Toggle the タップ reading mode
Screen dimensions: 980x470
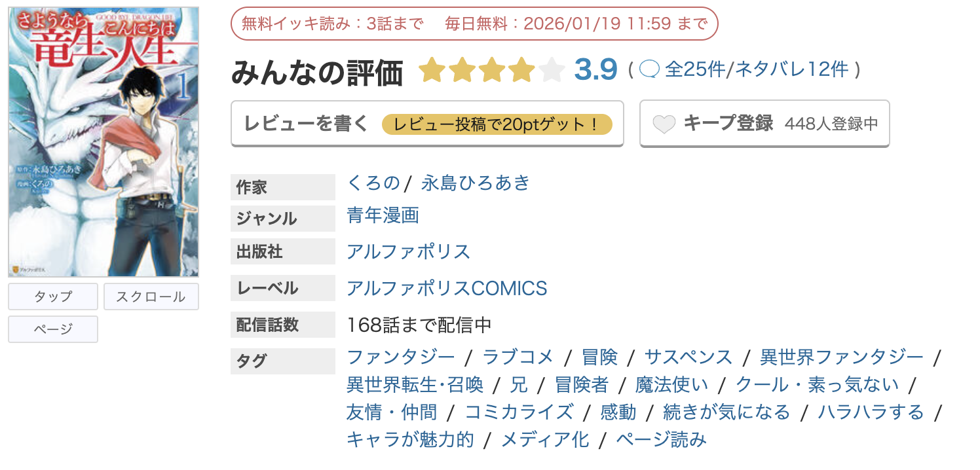[52, 297]
